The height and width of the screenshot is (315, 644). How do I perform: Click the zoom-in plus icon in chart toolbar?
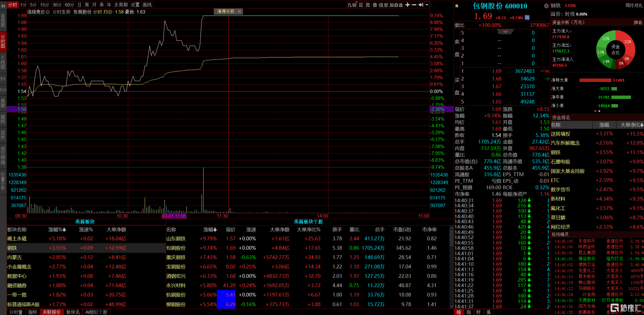click(x=408, y=5)
